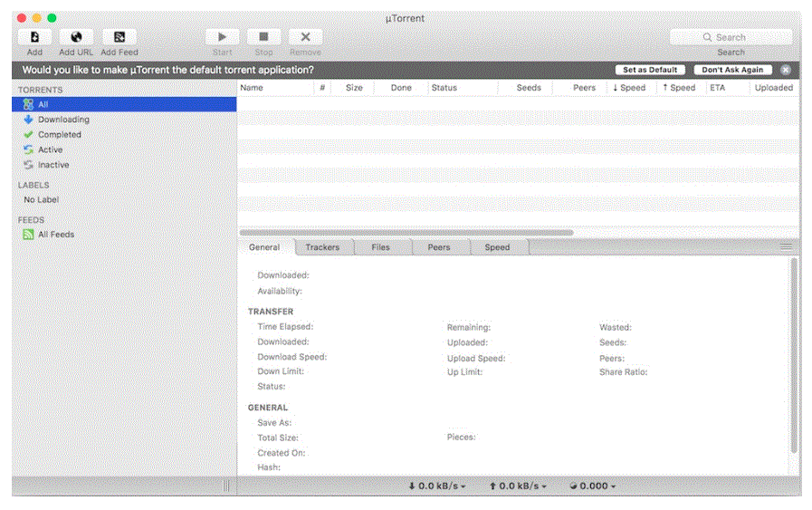Select All torrents in sidebar
The height and width of the screenshot is (510, 812).
click(124, 104)
